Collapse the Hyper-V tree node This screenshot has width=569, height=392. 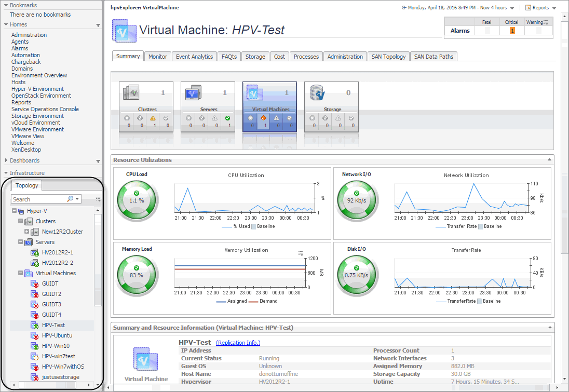(x=14, y=210)
